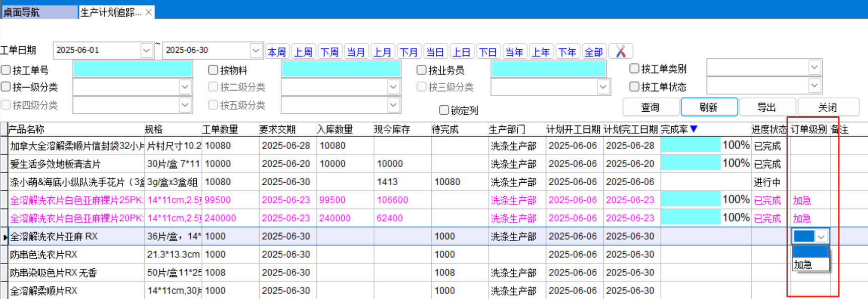The width and height of the screenshot is (868, 299).
Task: Click the 完成率 sort arrow
Action: [x=694, y=129]
